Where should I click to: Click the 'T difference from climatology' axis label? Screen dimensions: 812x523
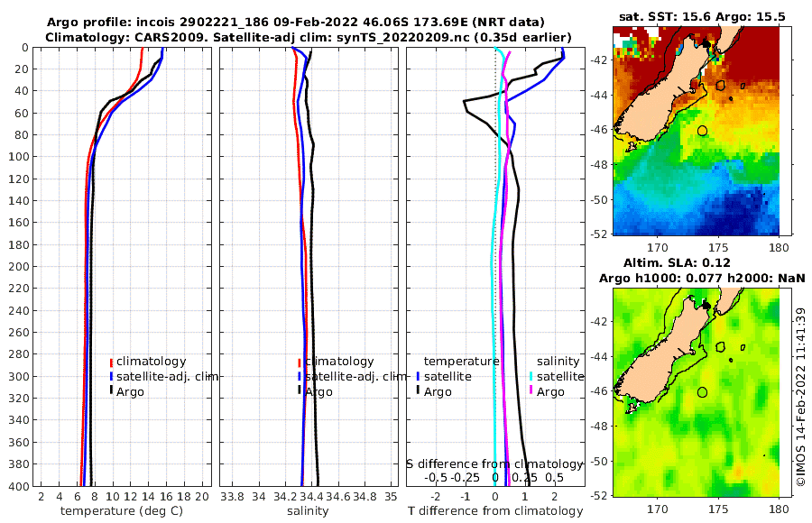pos(495,511)
